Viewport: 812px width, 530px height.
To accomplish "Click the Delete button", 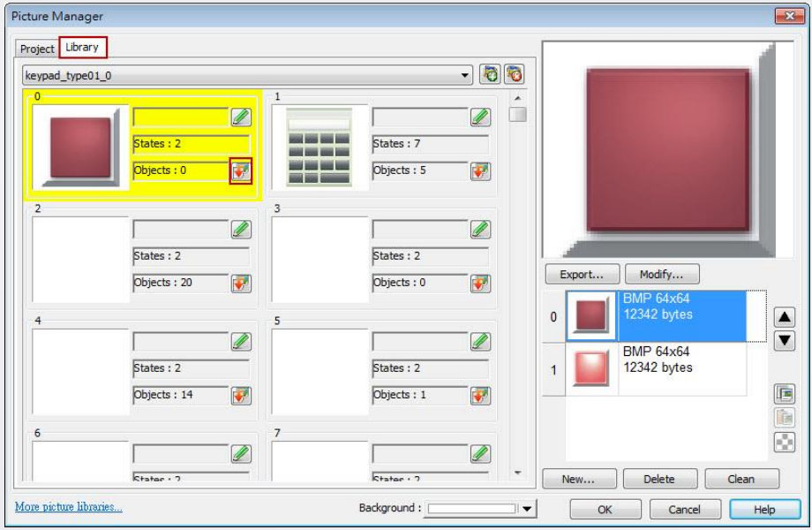I will [660, 480].
